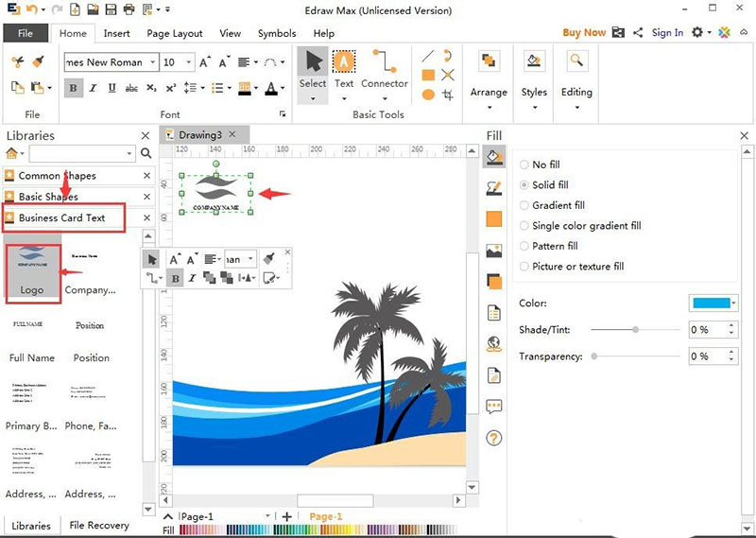Screen dimensions: 756x538
Task: Click the Format Painter brush in the ribbon
Action: pos(38,61)
